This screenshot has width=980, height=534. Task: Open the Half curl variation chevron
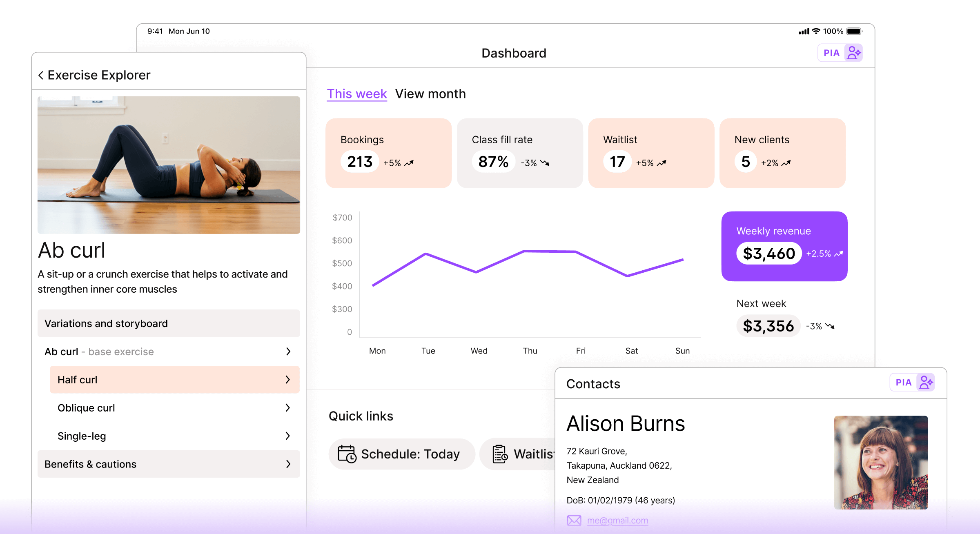coord(288,380)
